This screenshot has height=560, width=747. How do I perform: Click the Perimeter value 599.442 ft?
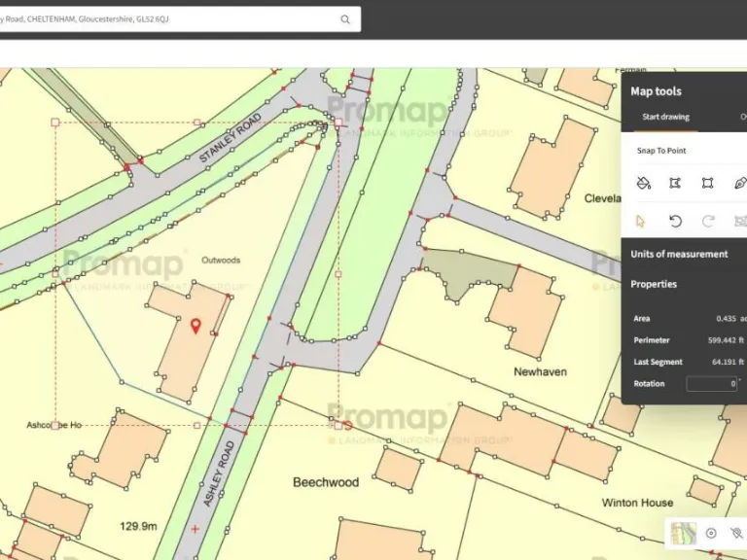(726, 340)
